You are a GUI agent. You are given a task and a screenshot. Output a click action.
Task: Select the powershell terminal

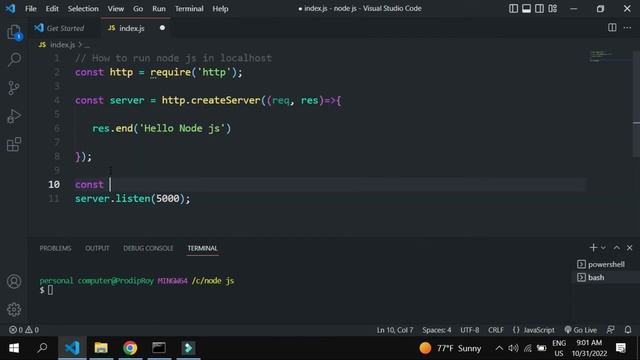click(x=601, y=264)
